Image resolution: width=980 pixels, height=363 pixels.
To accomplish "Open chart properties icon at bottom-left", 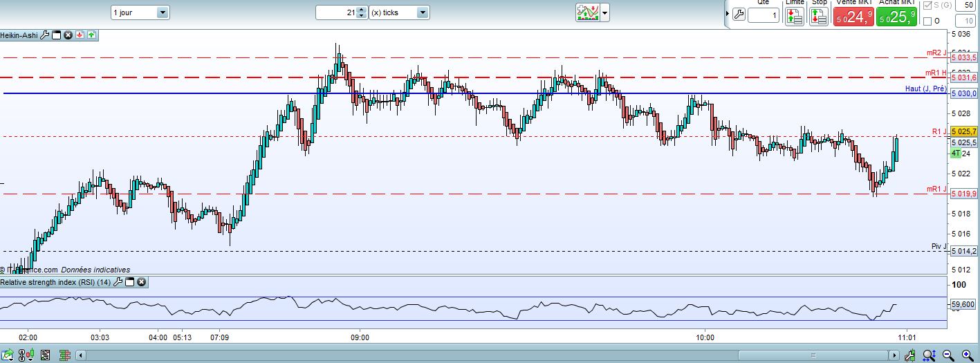I will coord(8,355).
